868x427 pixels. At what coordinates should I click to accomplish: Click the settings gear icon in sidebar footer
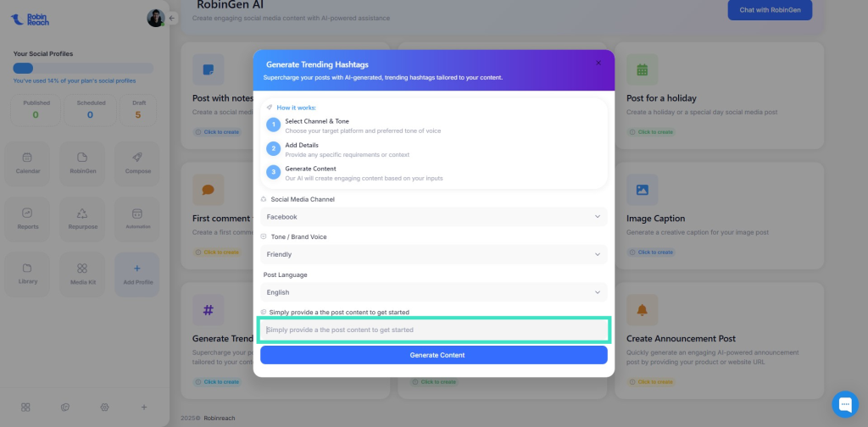[x=104, y=407]
